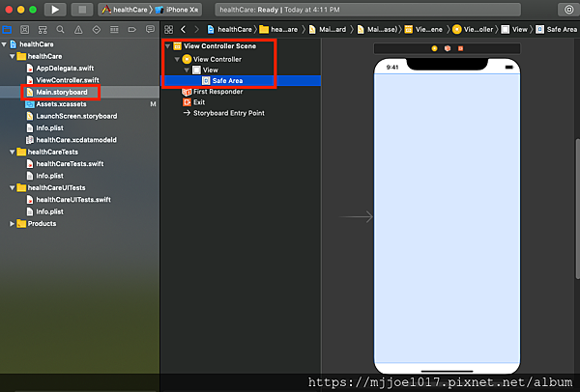Open the Issue navigator warning icon

(x=78, y=30)
